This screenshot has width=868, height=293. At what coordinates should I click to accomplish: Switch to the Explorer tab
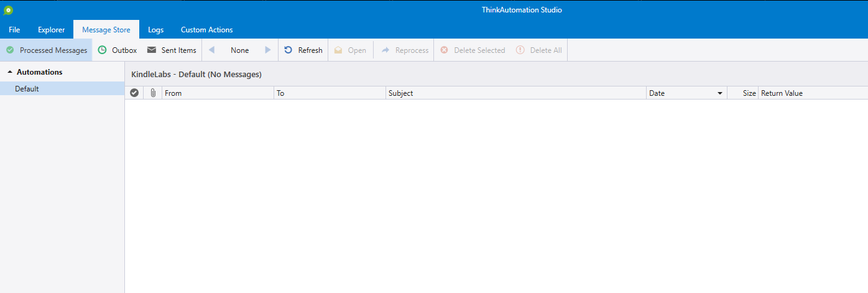(51, 30)
